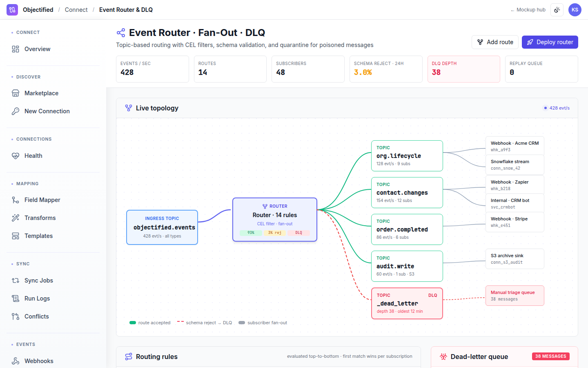Click the 3% rej chip in Router
The height and width of the screenshot is (368, 588).
click(x=275, y=233)
